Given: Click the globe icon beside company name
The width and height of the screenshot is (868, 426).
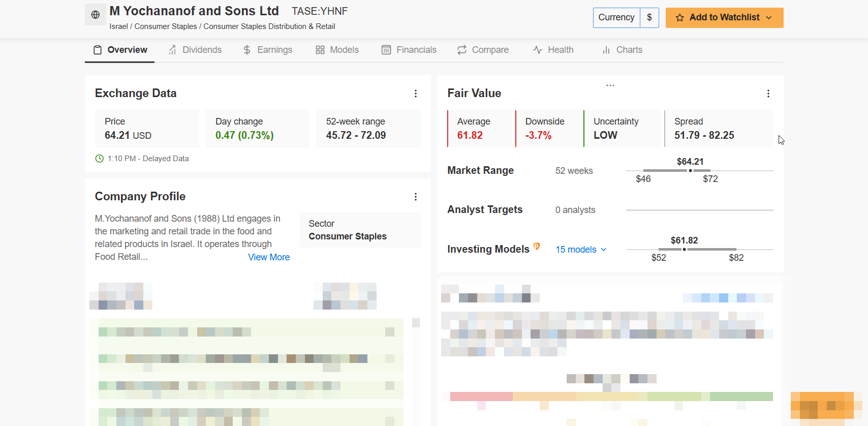Looking at the screenshot, I should pos(96,15).
